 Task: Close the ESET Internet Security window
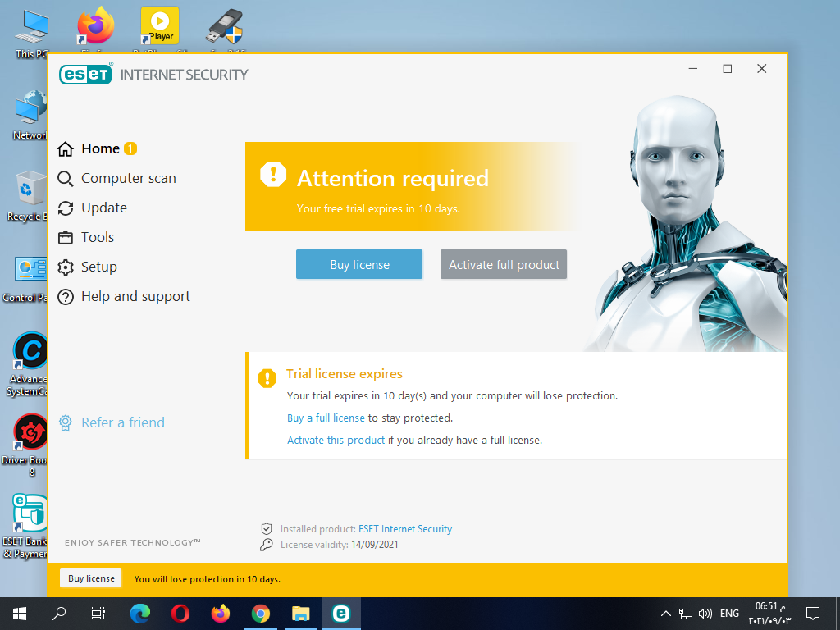(762, 69)
